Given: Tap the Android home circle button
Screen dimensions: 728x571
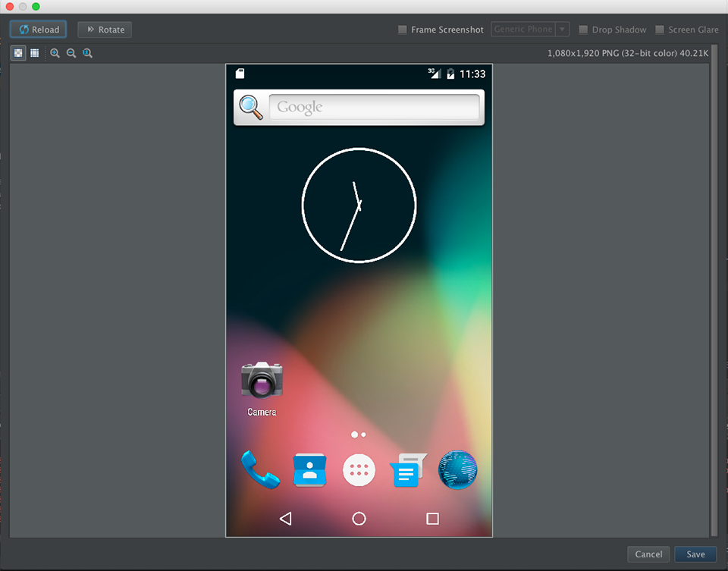Looking at the screenshot, I should pyautogui.click(x=359, y=519).
